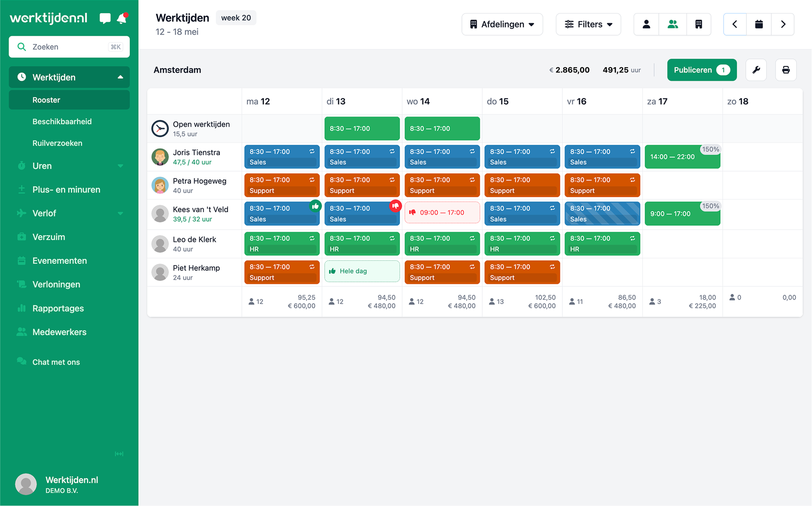Open the Filters dropdown
The height and width of the screenshot is (506, 812).
(588, 24)
